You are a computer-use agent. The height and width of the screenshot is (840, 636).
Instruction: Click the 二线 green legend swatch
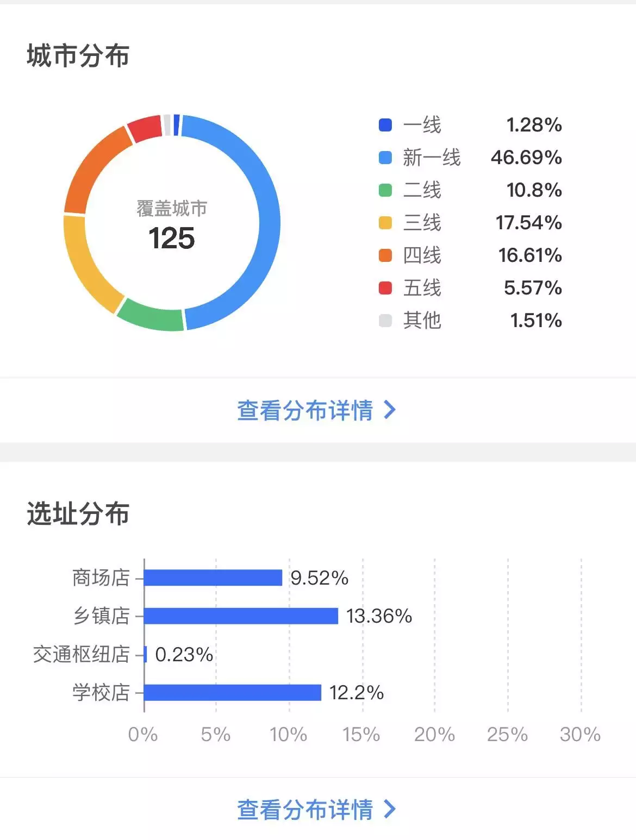385,190
